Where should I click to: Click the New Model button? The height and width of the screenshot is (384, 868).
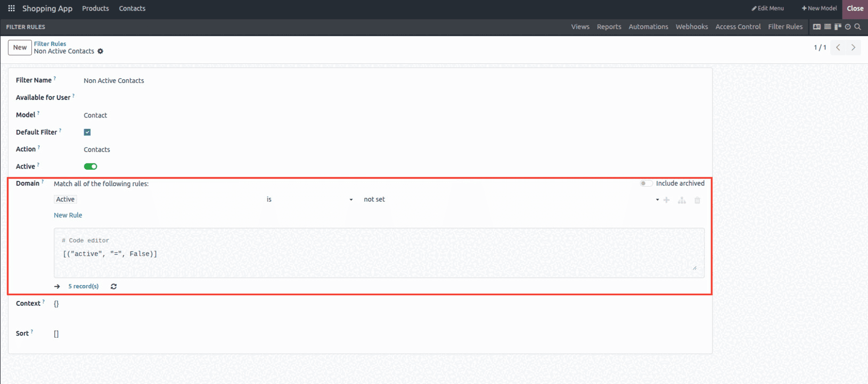coord(819,9)
